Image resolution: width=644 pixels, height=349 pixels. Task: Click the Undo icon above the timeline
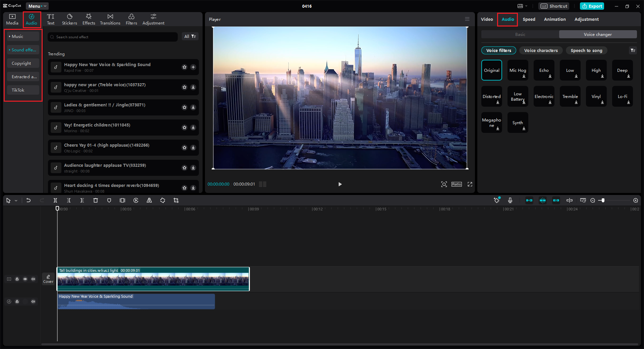point(29,200)
